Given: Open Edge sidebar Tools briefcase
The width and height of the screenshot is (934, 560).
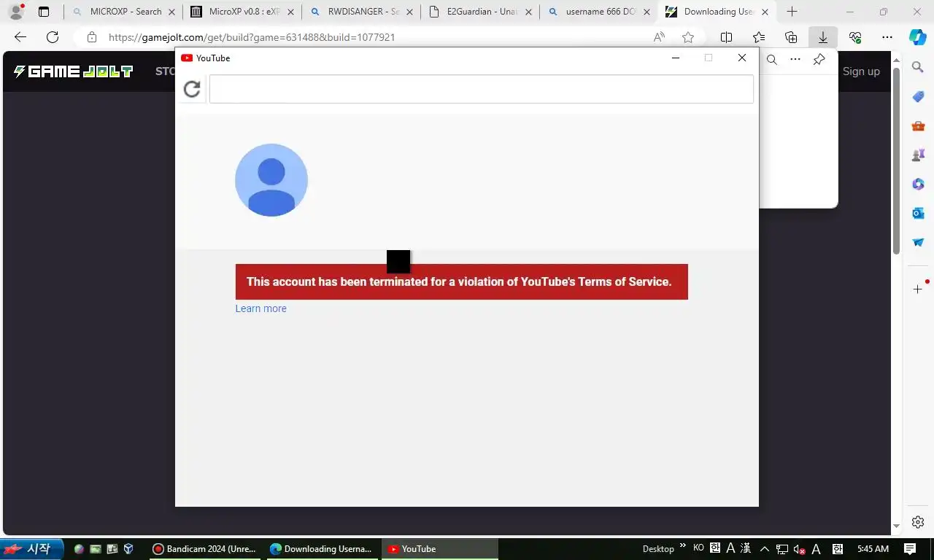Looking at the screenshot, I should click(918, 125).
